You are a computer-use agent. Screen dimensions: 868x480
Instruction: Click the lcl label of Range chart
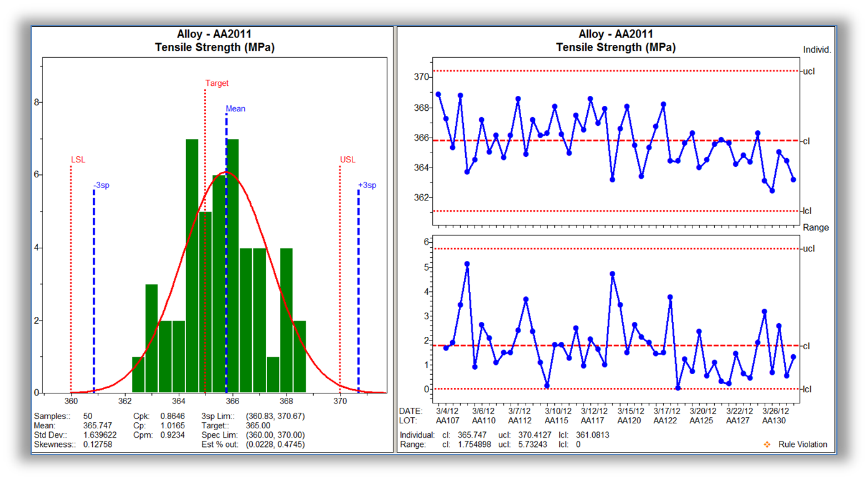click(x=808, y=389)
